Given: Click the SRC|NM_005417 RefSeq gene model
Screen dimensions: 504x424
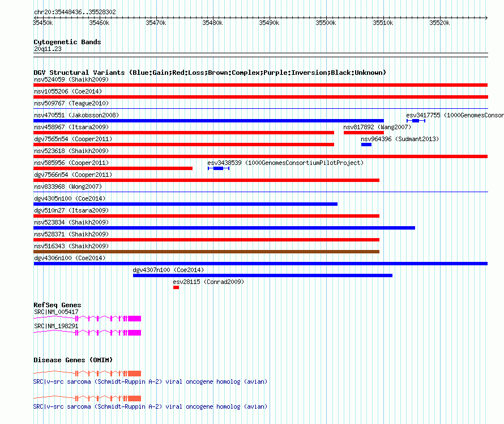Looking at the screenshot, I should tap(87, 319).
